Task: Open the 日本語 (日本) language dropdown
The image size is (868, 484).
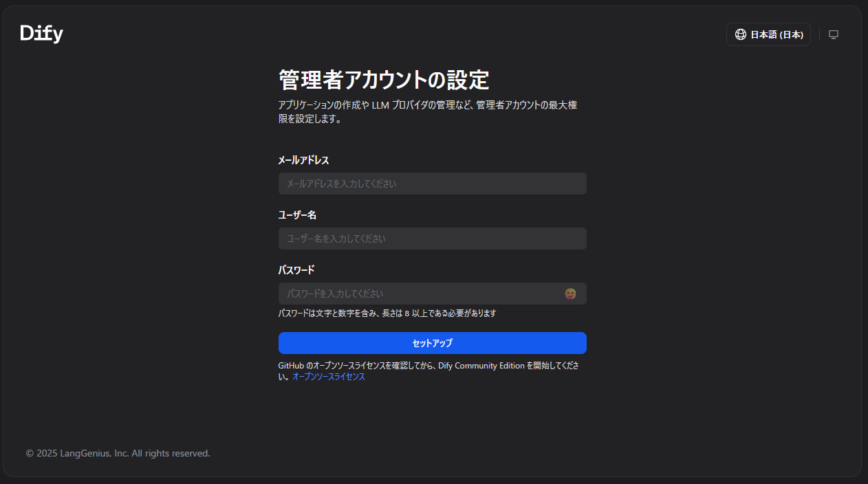Action: pos(768,34)
